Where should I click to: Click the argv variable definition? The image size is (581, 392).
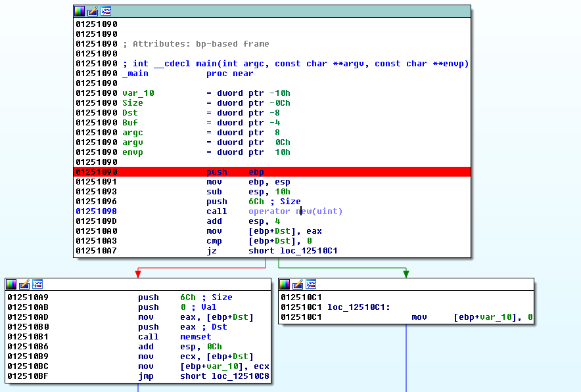point(133,142)
